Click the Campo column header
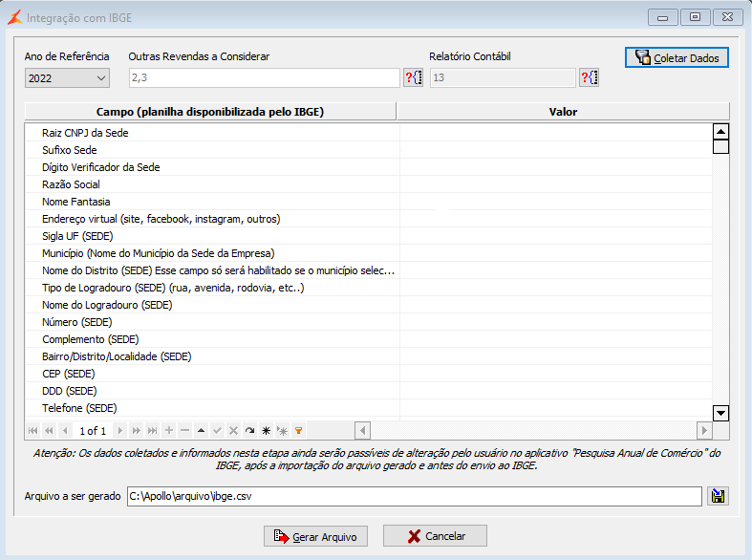This screenshot has width=752, height=560. click(x=210, y=111)
